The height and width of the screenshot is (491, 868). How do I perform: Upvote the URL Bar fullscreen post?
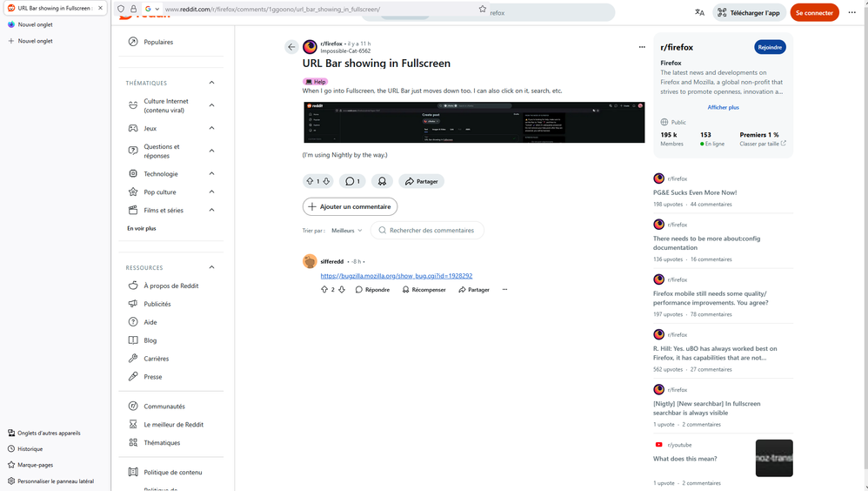coord(310,181)
